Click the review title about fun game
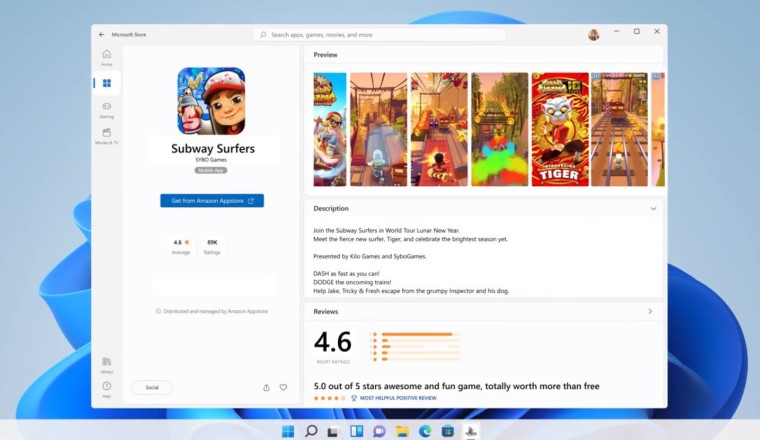Viewport: 760px width, 440px height. click(457, 386)
